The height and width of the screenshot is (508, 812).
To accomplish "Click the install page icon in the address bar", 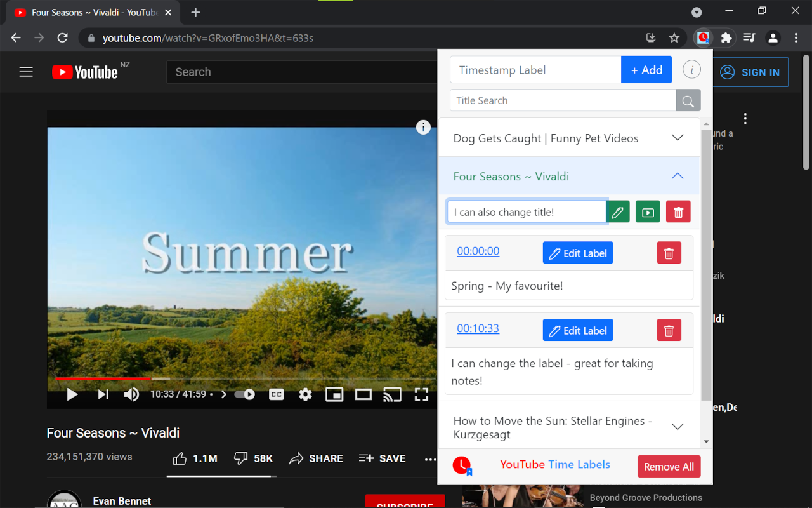I will coord(651,38).
